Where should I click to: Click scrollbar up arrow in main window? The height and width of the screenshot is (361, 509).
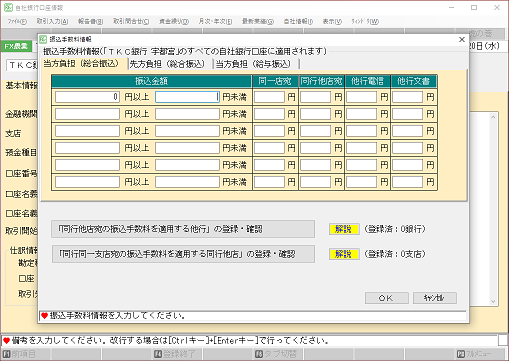pos(493,117)
